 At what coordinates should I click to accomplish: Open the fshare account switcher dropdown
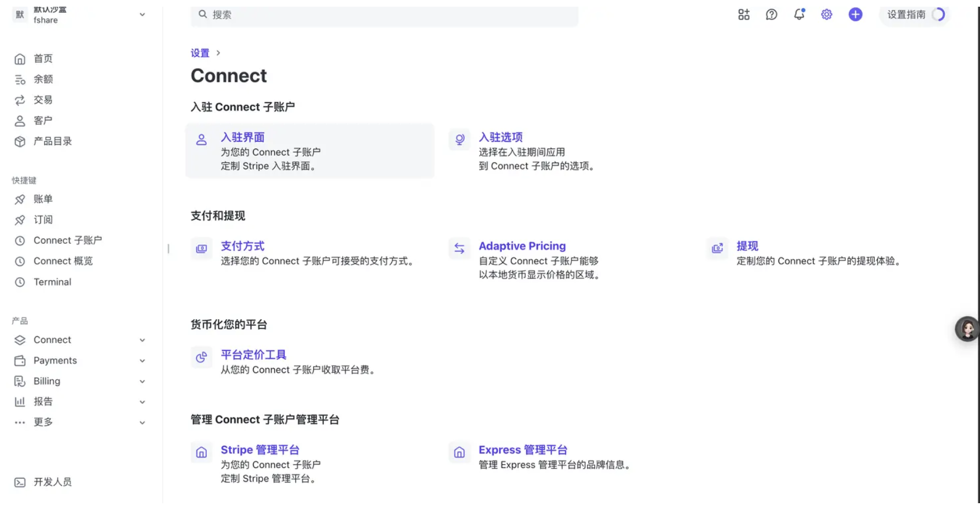coord(142,15)
